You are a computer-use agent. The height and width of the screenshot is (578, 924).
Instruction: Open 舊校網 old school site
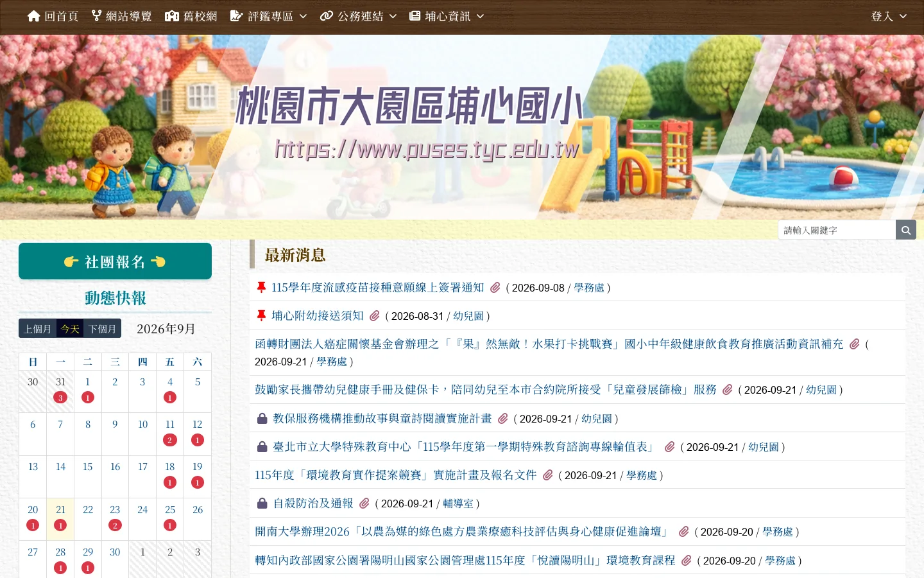(191, 16)
